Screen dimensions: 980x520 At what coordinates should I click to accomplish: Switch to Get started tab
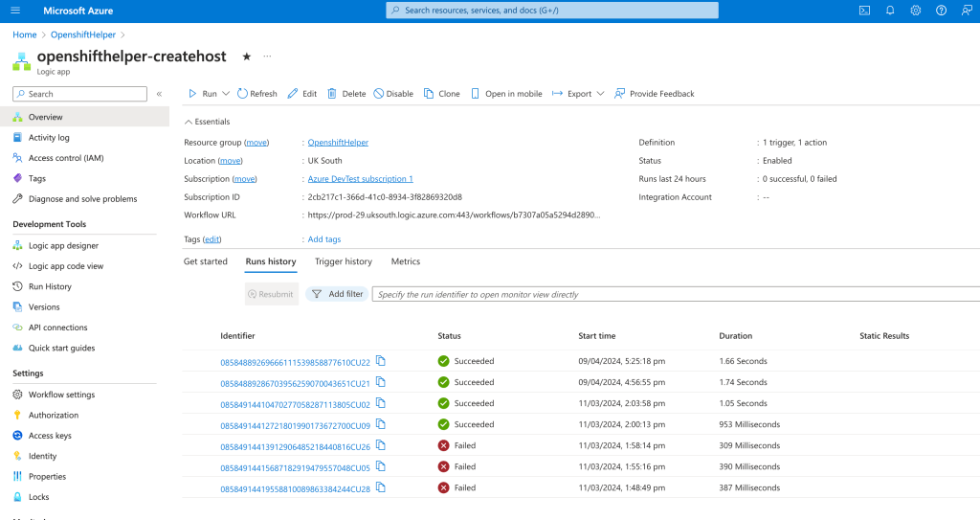click(206, 261)
